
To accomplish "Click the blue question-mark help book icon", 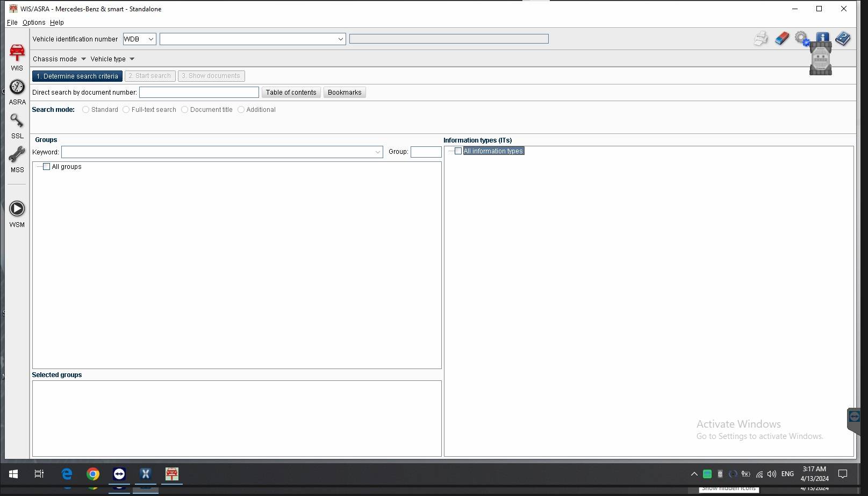I will coord(843,38).
